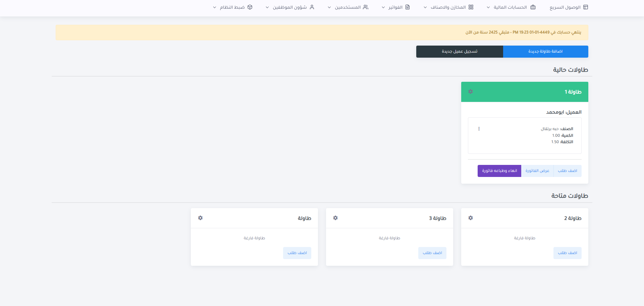Image resolution: width=644 pixels, height=306 pixels.
Task: Click اضافة طاولة جديدة button
Action: [x=545, y=52]
